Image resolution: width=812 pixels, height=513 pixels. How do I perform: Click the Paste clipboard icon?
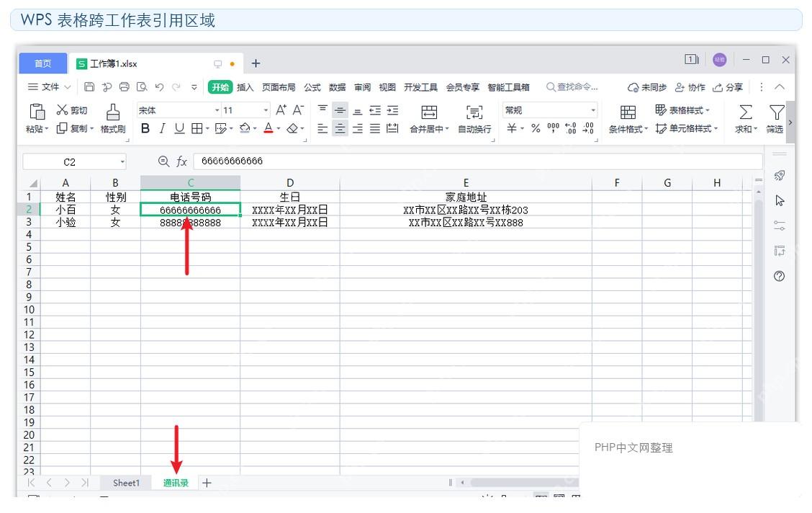37,112
